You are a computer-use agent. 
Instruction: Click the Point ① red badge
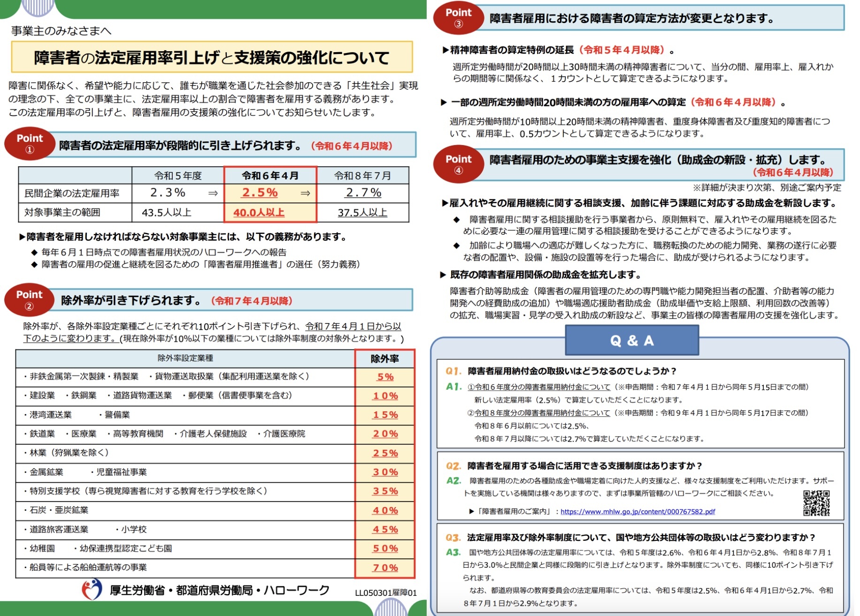[x=30, y=144]
